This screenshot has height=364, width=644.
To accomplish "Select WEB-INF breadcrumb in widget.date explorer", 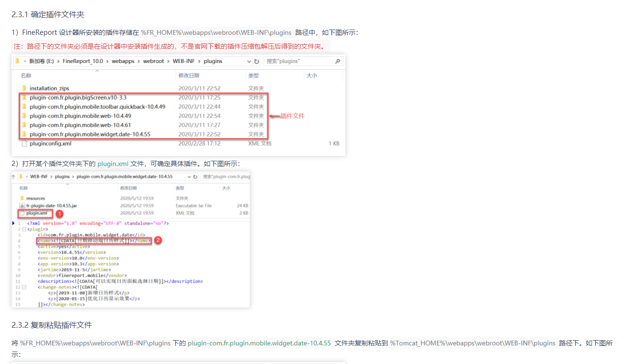I will 38,177.
